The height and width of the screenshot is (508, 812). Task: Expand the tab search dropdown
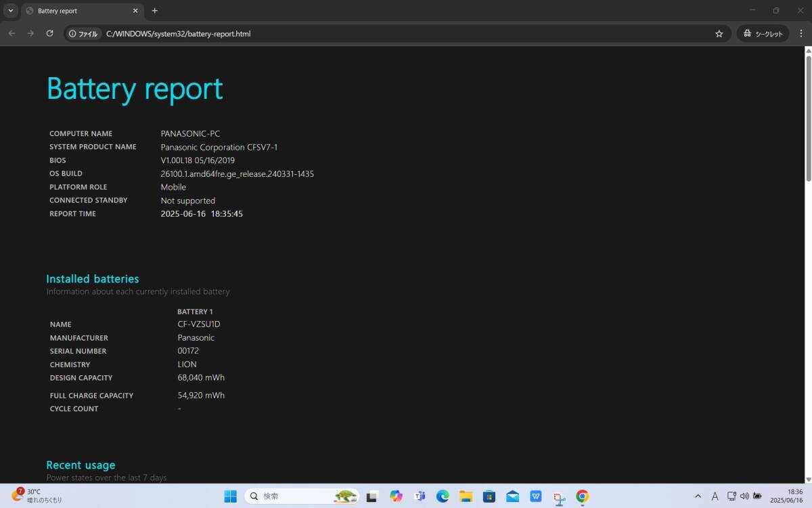pyautogui.click(x=11, y=11)
